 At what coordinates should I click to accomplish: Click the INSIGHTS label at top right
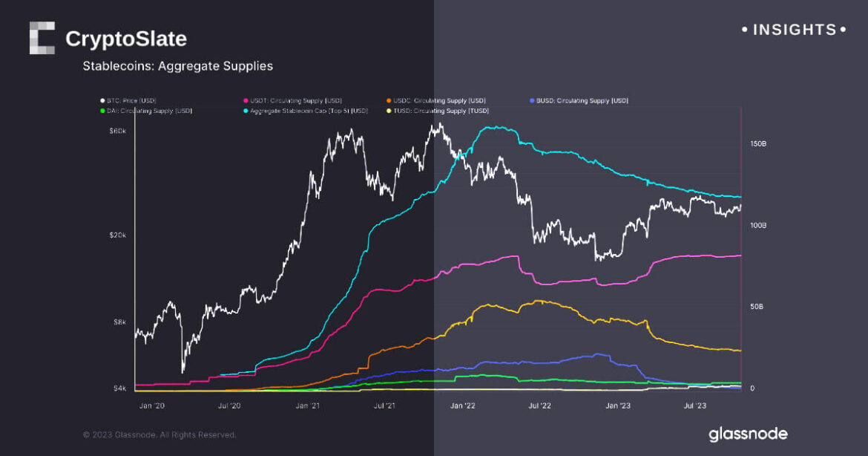coord(794,30)
